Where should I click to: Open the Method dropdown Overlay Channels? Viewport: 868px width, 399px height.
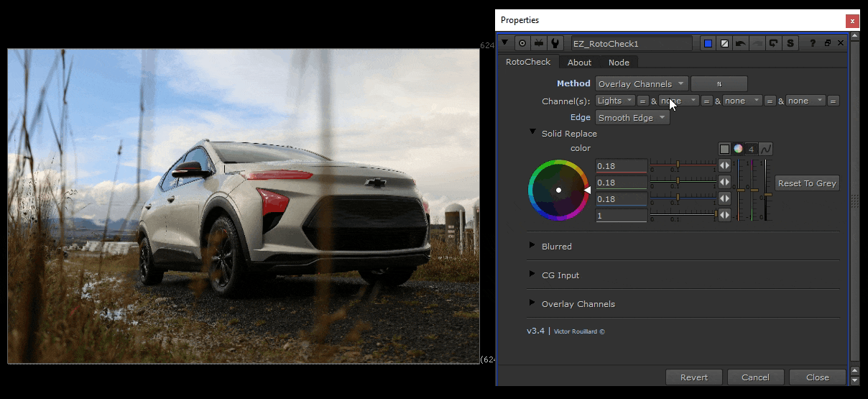pyautogui.click(x=641, y=83)
